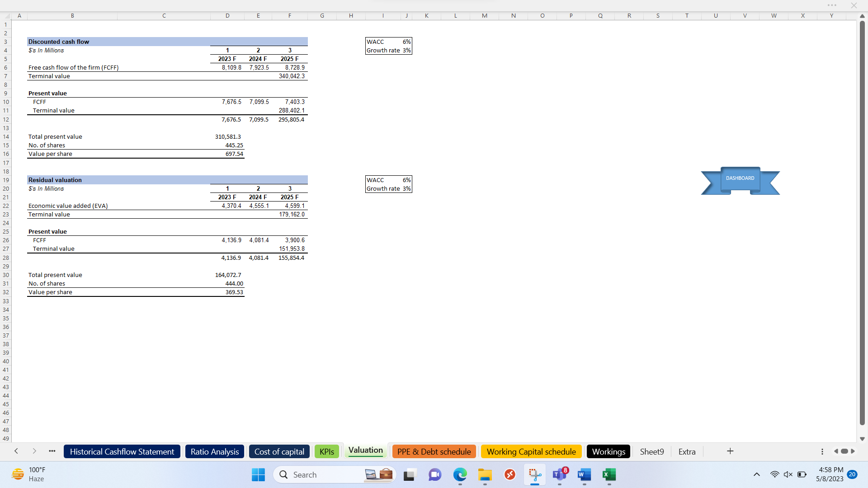Open sheet options via the vertical ellipsis
The width and height of the screenshot is (868, 488).
pos(822,451)
